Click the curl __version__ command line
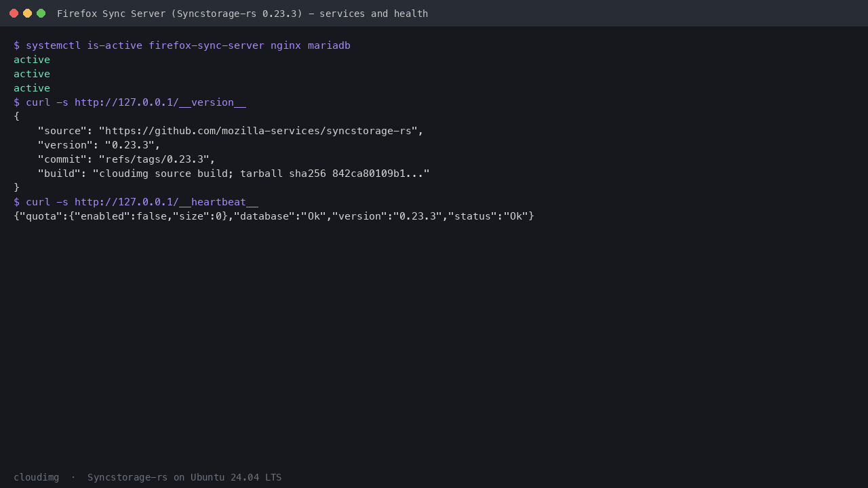The height and width of the screenshot is (488, 868). click(x=130, y=102)
